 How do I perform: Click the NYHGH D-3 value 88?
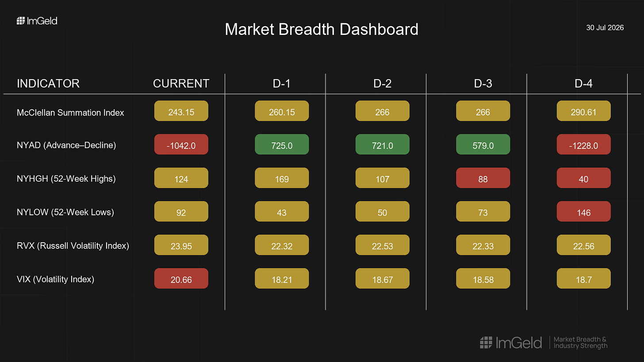pos(483,178)
